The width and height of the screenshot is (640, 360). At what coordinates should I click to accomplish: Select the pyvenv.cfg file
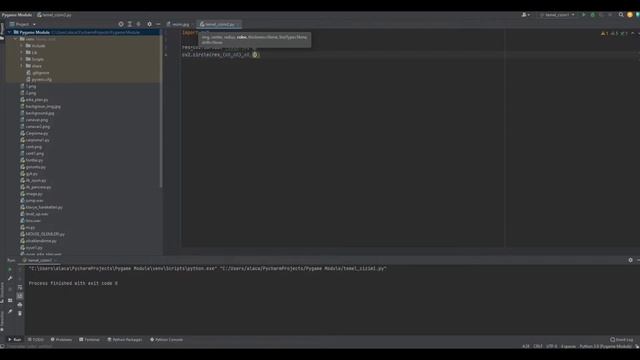pos(39,80)
